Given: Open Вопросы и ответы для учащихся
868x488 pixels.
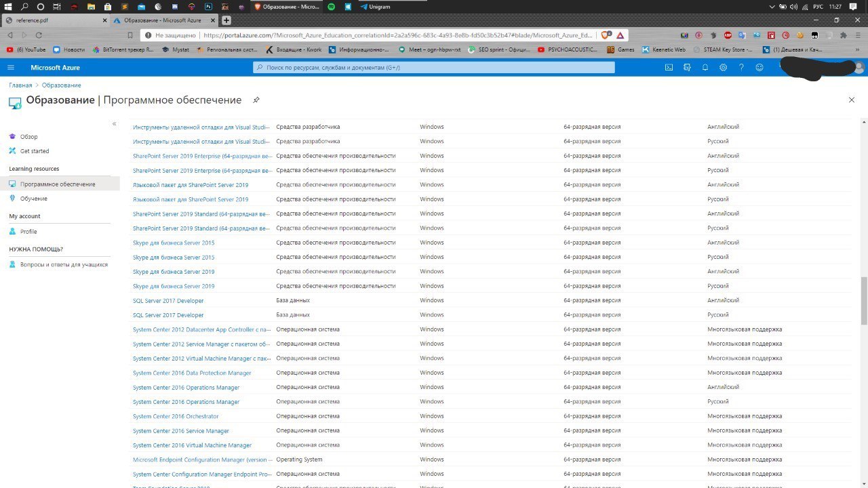Looking at the screenshot, I should (x=64, y=264).
